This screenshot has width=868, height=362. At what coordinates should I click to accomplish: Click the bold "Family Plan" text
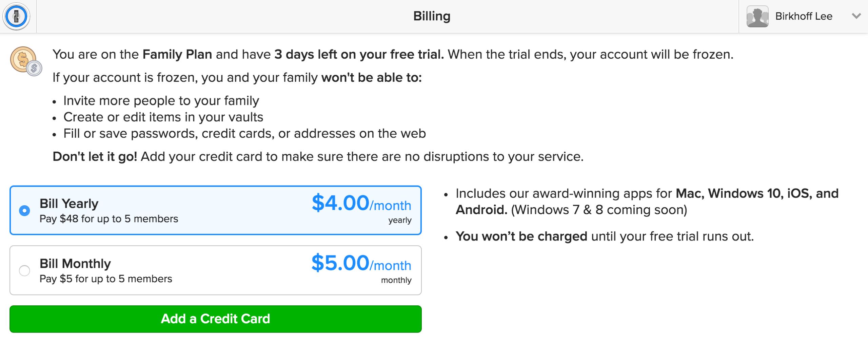[x=177, y=54]
